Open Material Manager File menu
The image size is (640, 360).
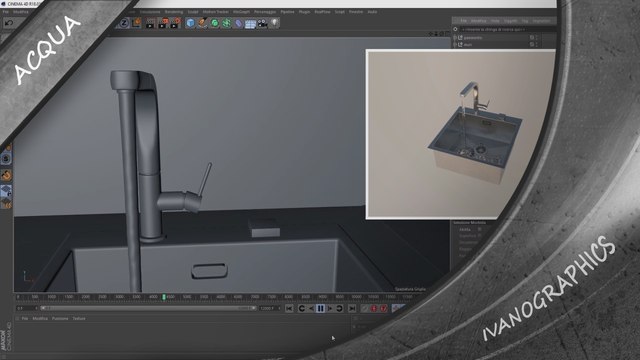25,318
